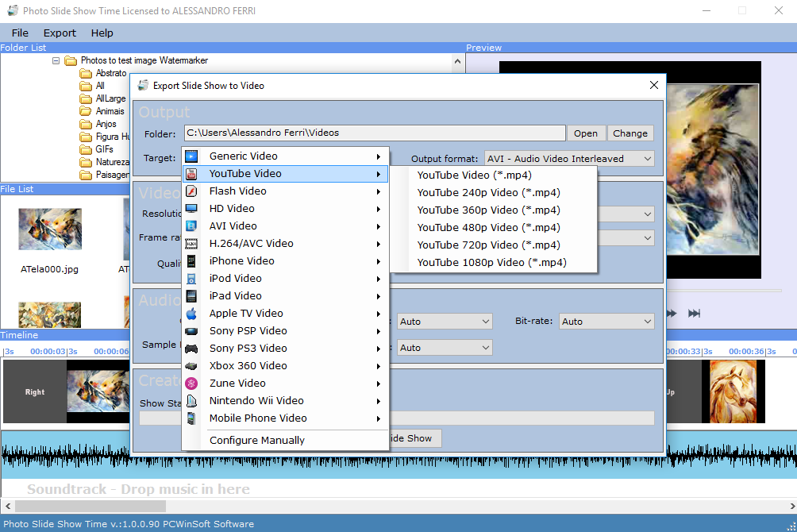Screen dimensions: 797x532
Task: Click the iPod Video icon
Action: pyautogui.click(x=191, y=279)
